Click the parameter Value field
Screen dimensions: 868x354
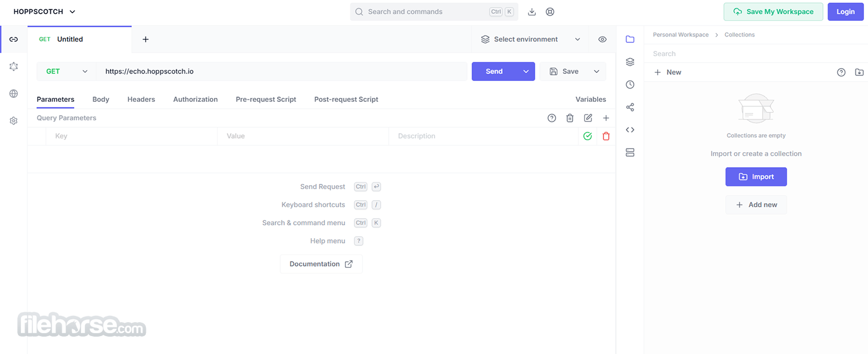tap(303, 136)
